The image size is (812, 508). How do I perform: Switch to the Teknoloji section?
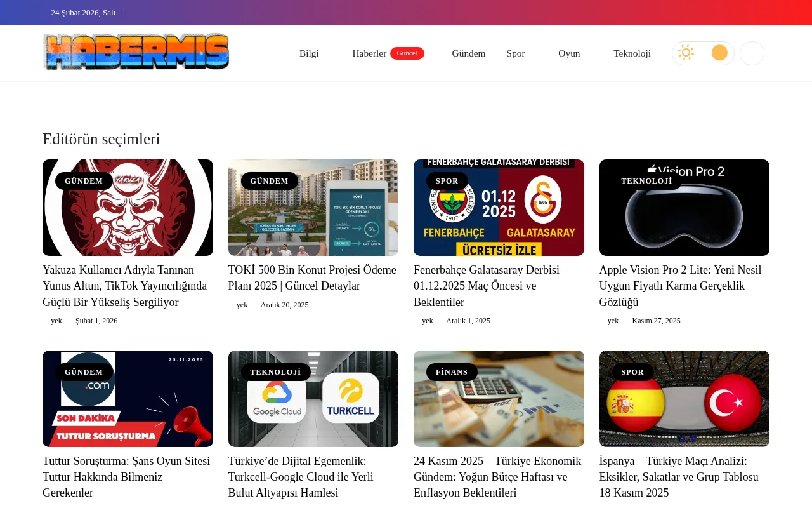point(632,53)
